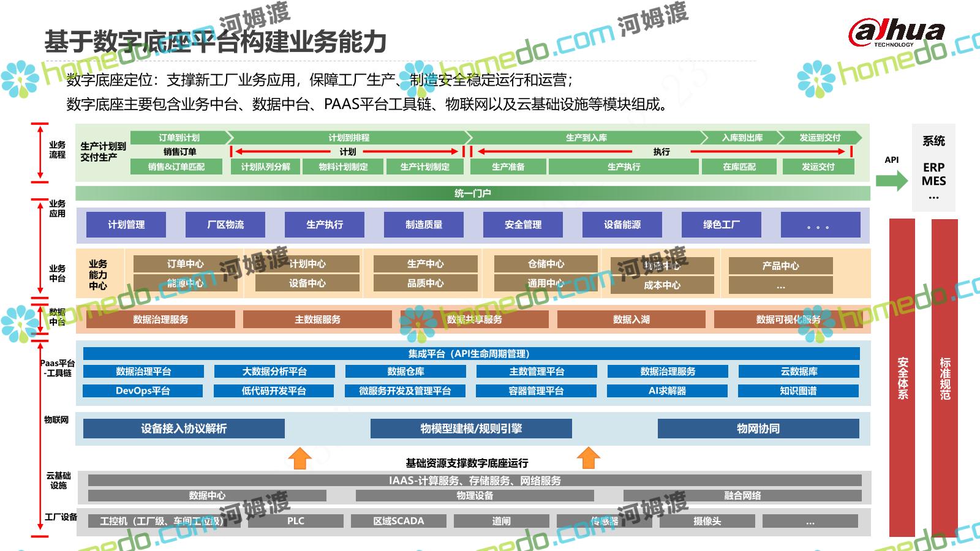980x551 pixels.
Task: Select the 主数据服务 block
Action: [317, 320]
